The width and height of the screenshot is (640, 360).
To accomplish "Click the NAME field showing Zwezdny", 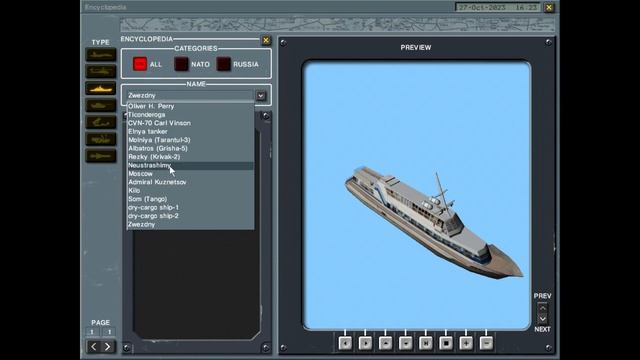I will tap(191, 96).
